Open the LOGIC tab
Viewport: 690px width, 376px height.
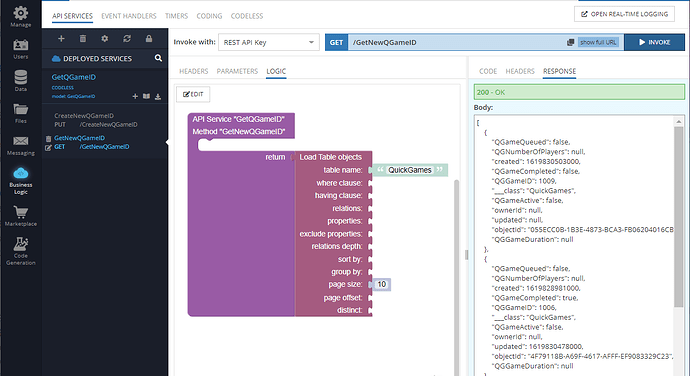[276, 71]
